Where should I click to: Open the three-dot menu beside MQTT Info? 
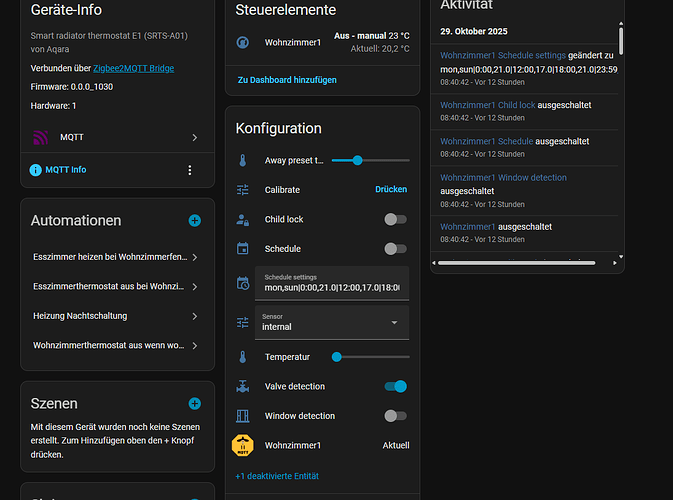[x=190, y=170]
